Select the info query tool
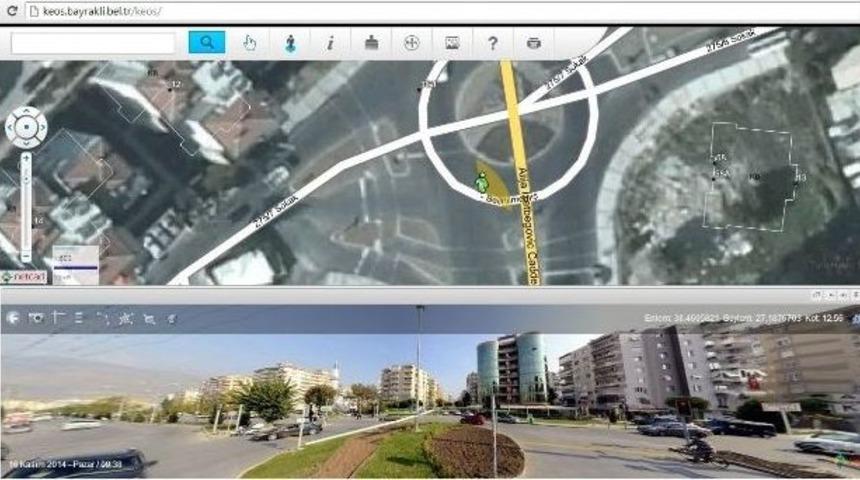Screen dimensions: 860x480 [x=330, y=43]
